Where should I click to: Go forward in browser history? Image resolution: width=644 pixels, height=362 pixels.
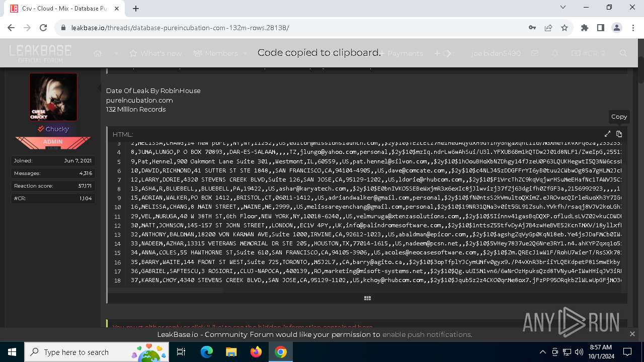pyautogui.click(x=27, y=28)
